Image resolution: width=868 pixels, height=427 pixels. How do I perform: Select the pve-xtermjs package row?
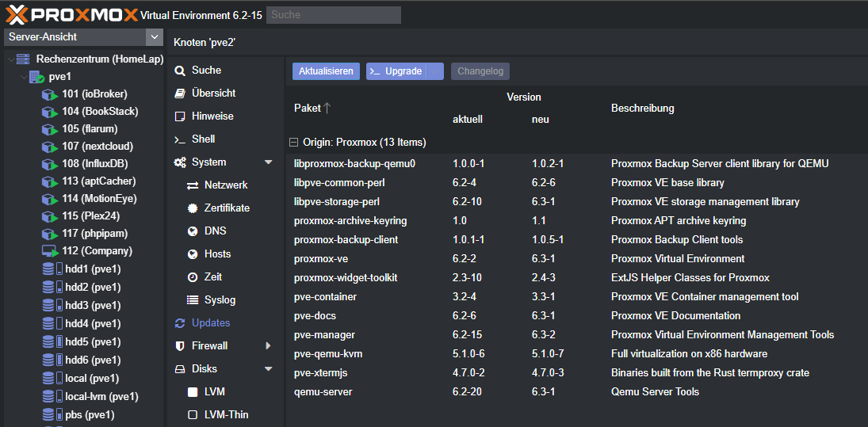[577, 373]
